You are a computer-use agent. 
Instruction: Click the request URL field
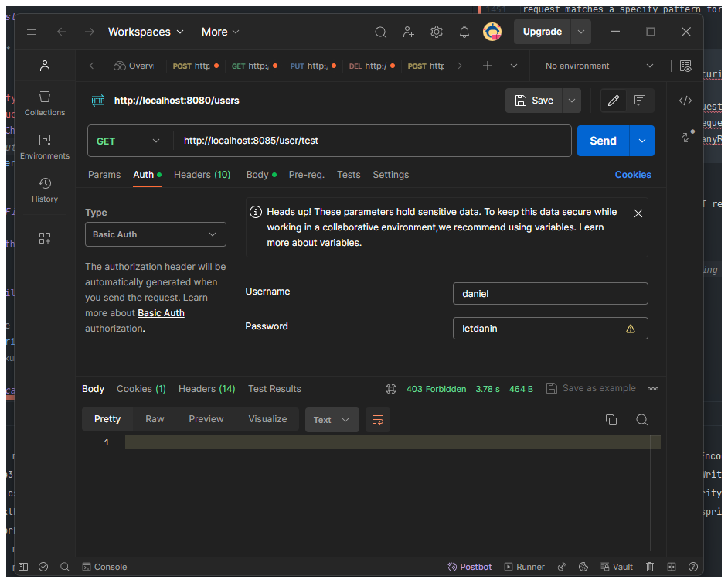pos(372,141)
